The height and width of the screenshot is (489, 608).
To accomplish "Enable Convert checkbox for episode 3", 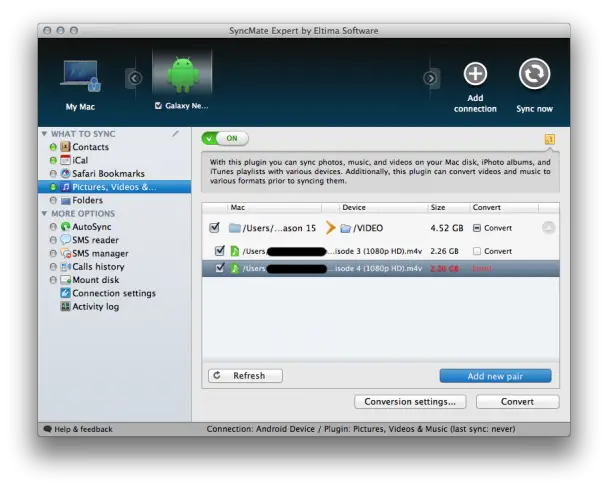I will coord(477,251).
